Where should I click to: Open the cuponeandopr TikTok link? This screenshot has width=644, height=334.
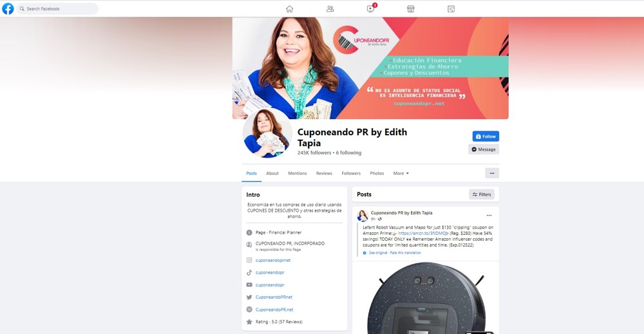tap(270, 272)
